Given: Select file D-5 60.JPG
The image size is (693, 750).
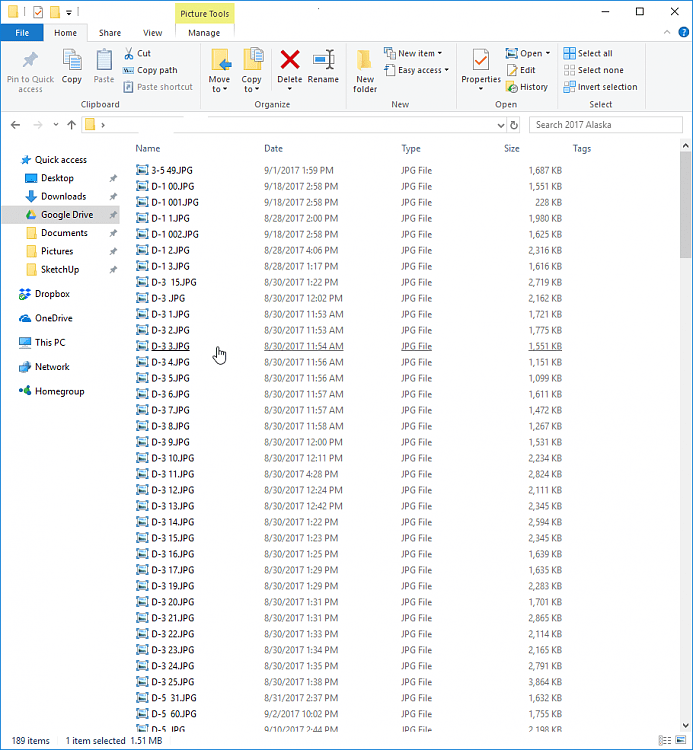Looking at the screenshot, I should point(174,714).
